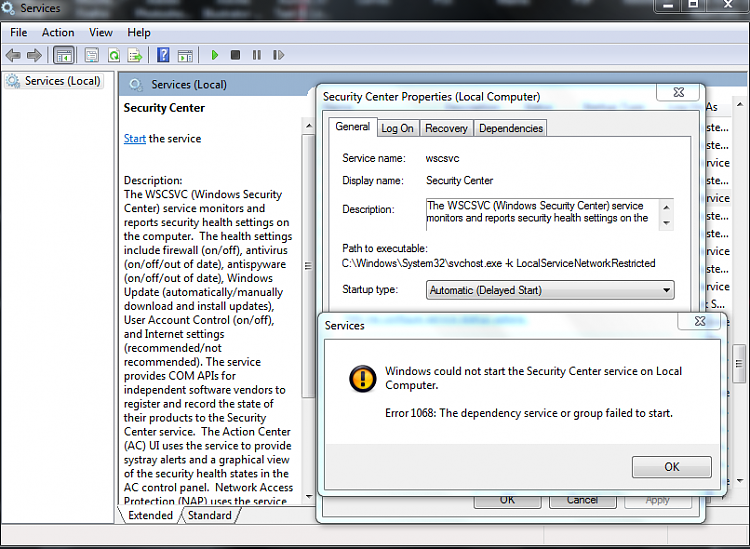This screenshot has height=549, width=750.
Task: Click the Start the service link
Action: pyautogui.click(x=134, y=139)
